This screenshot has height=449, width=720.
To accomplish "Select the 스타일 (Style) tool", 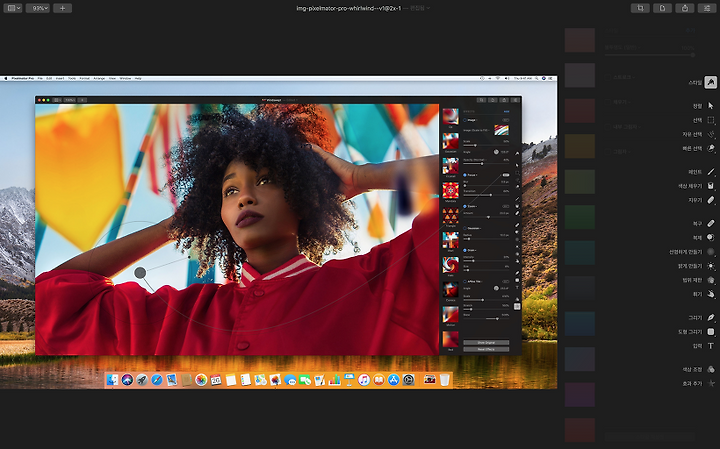I will [710, 82].
